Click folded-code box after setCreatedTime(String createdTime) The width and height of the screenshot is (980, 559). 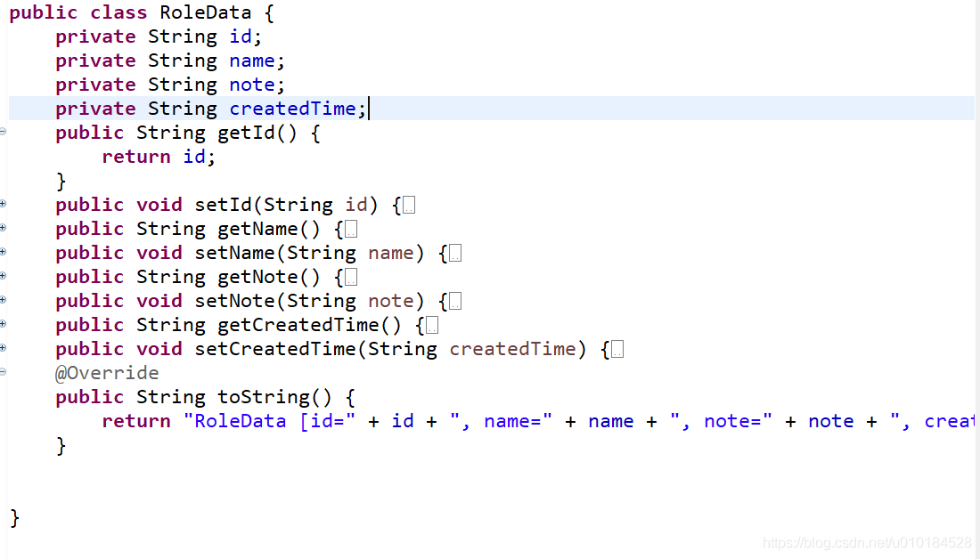click(x=617, y=350)
